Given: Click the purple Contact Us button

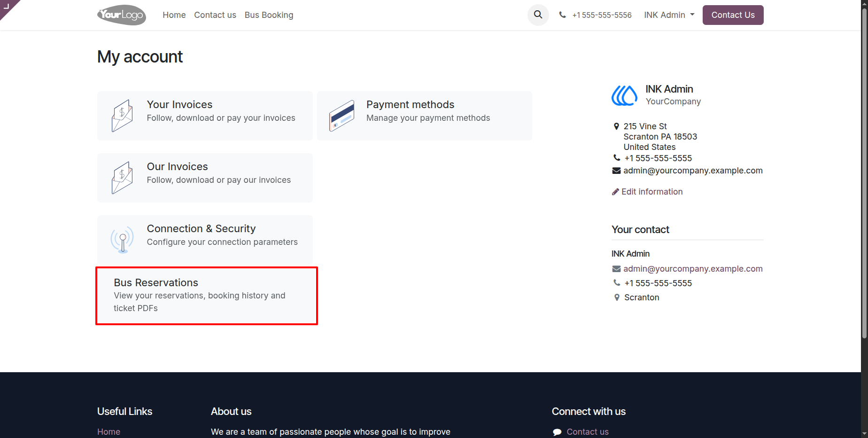Looking at the screenshot, I should [x=733, y=15].
